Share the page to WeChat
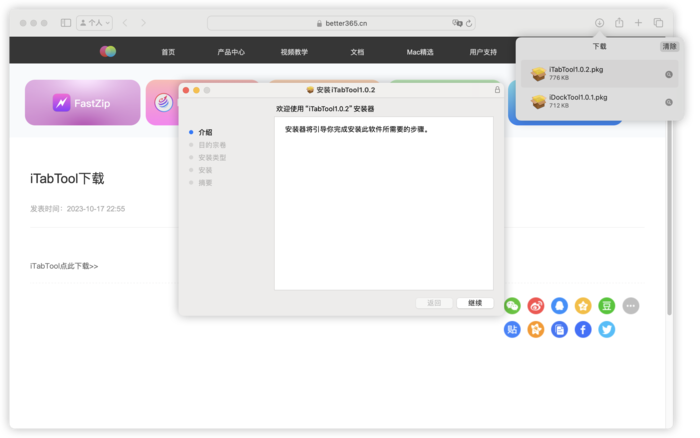This screenshot has height=438, width=700. (x=512, y=306)
